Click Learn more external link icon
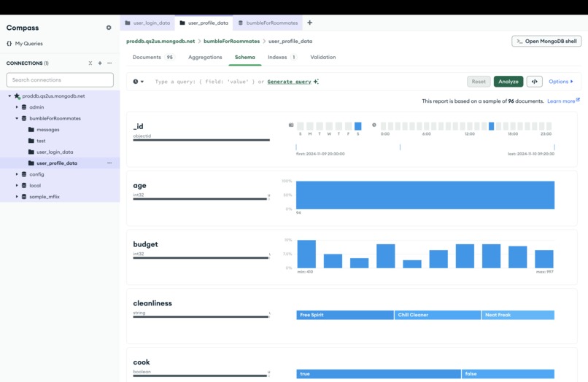The image size is (588, 382). (x=578, y=100)
